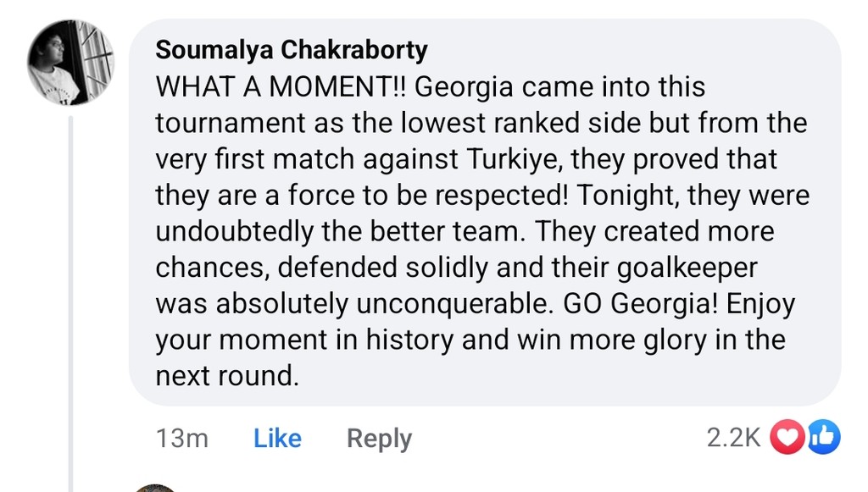The width and height of the screenshot is (868, 492).
Task: Click the partial avatar below the comment
Action: pyautogui.click(x=155, y=487)
